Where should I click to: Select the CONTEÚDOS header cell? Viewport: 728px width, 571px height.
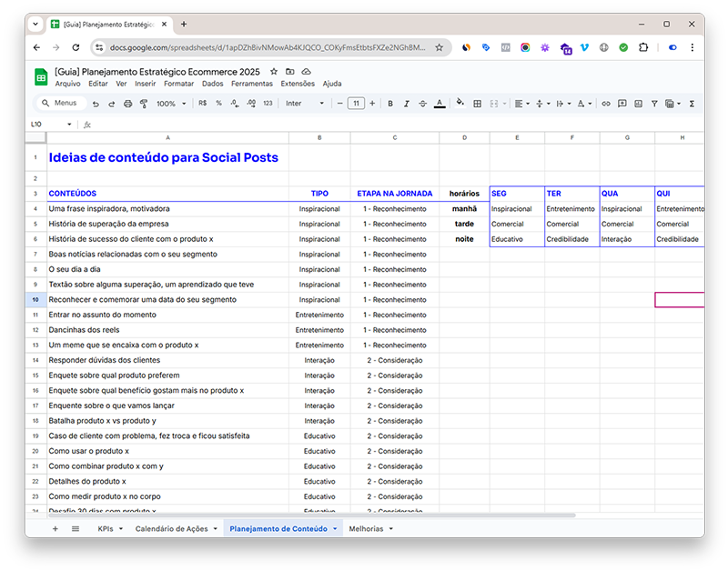pyautogui.click(x=167, y=194)
